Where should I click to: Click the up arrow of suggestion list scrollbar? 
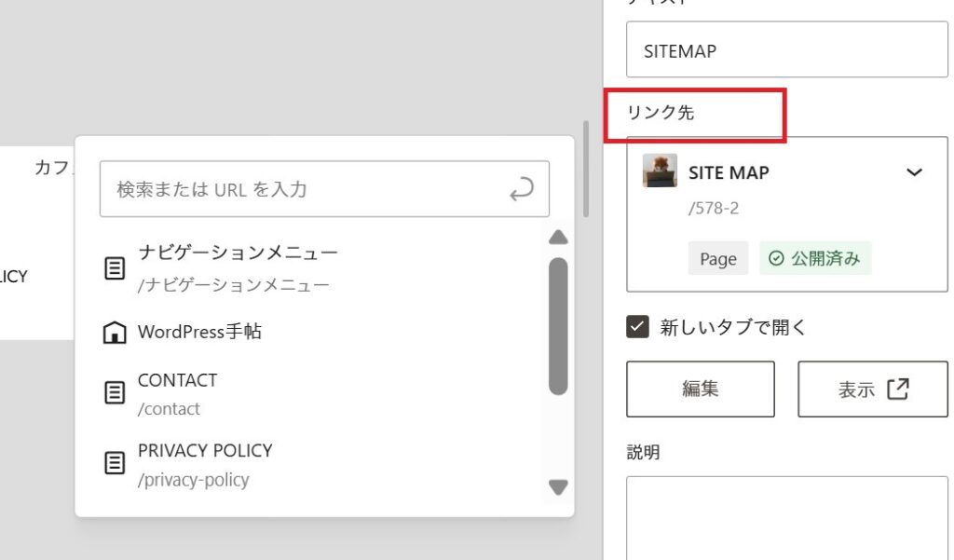click(558, 238)
